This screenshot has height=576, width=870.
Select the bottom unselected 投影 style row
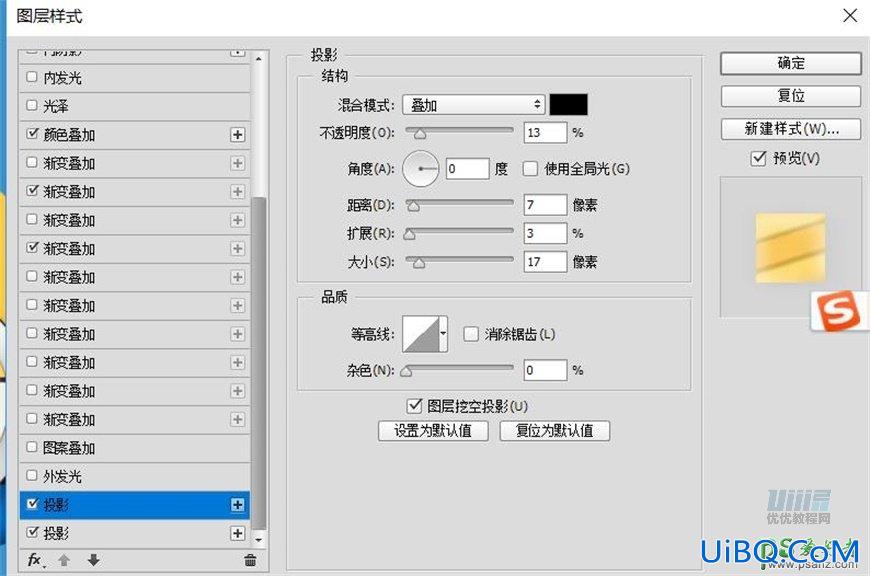134,533
